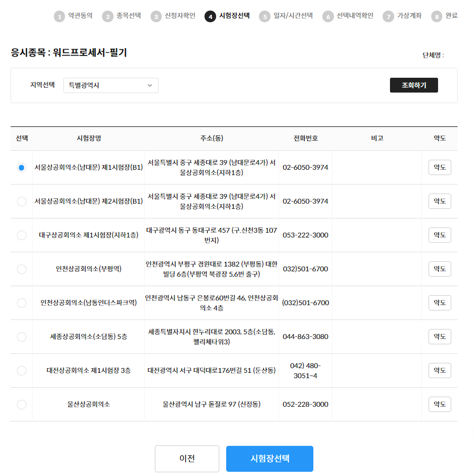Click step 8 완료 number icon

pyautogui.click(x=436, y=16)
